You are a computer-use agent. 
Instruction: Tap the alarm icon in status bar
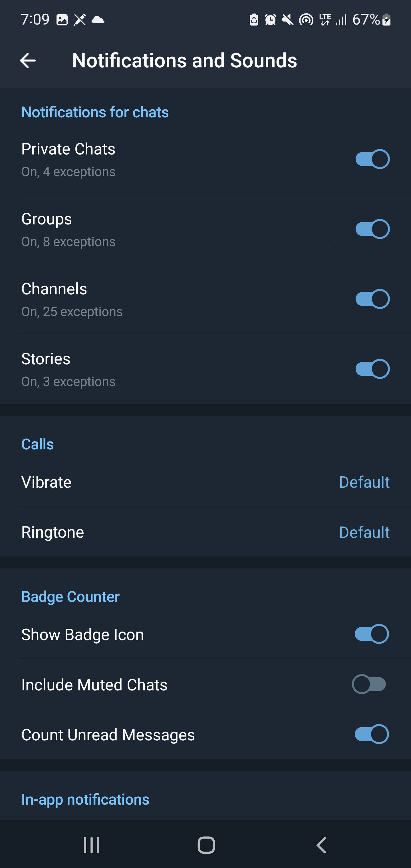pyautogui.click(x=270, y=20)
